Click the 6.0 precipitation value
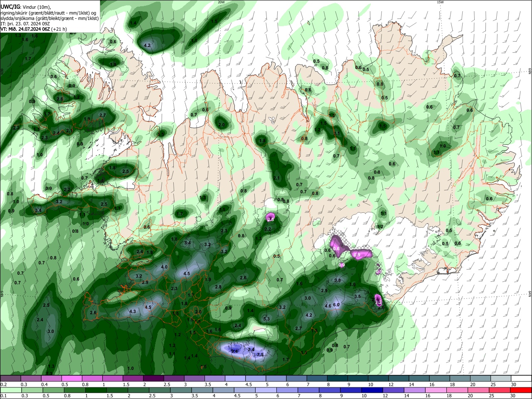The height and width of the screenshot is (399, 532). (x=337, y=305)
